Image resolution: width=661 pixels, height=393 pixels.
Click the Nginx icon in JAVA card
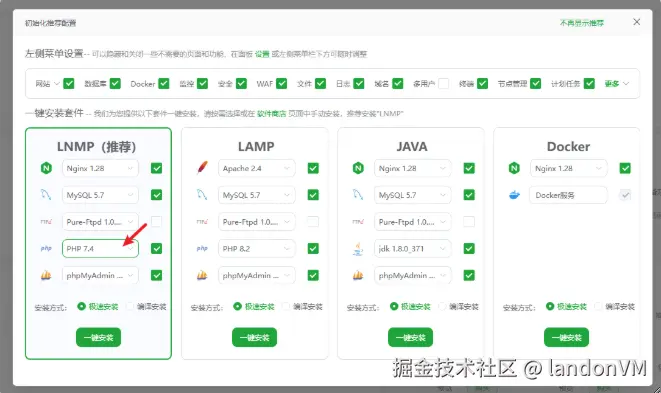pos(358,168)
